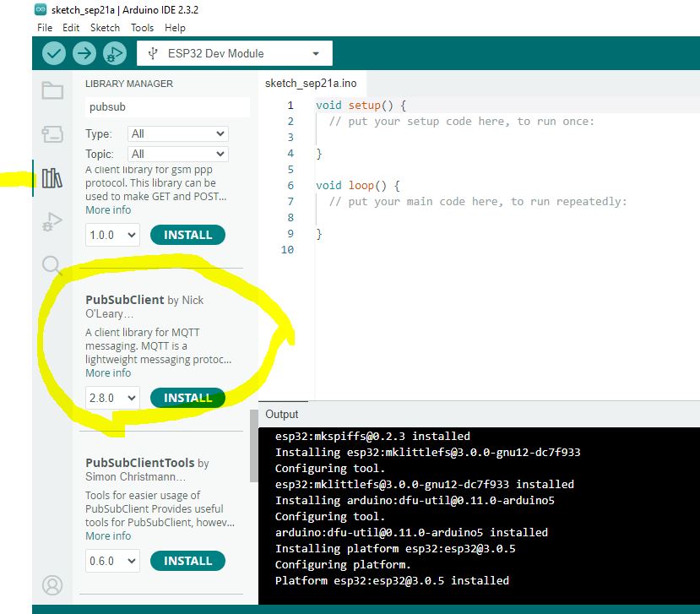Open the Debug panel in the sidebar

pyautogui.click(x=52, y=221)
